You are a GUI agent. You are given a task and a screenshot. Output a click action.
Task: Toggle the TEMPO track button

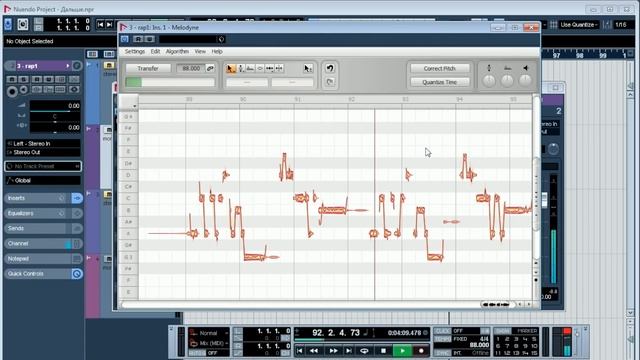pos(442,339)
